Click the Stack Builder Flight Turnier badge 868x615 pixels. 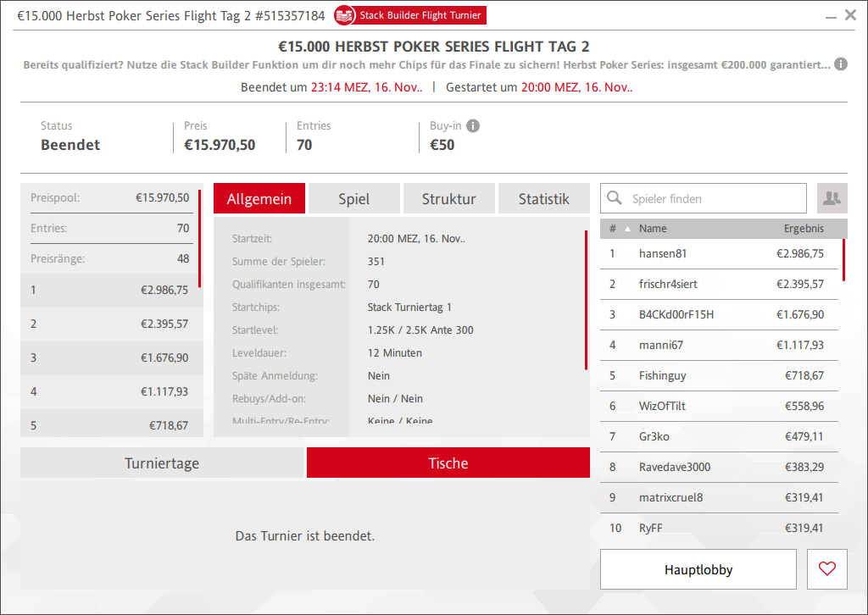pos(410,15)
